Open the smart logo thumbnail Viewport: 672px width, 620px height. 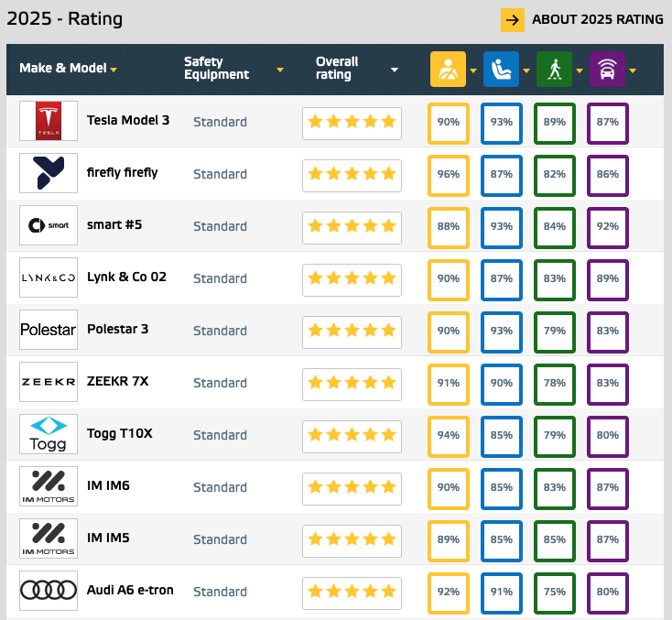(49, 225)
